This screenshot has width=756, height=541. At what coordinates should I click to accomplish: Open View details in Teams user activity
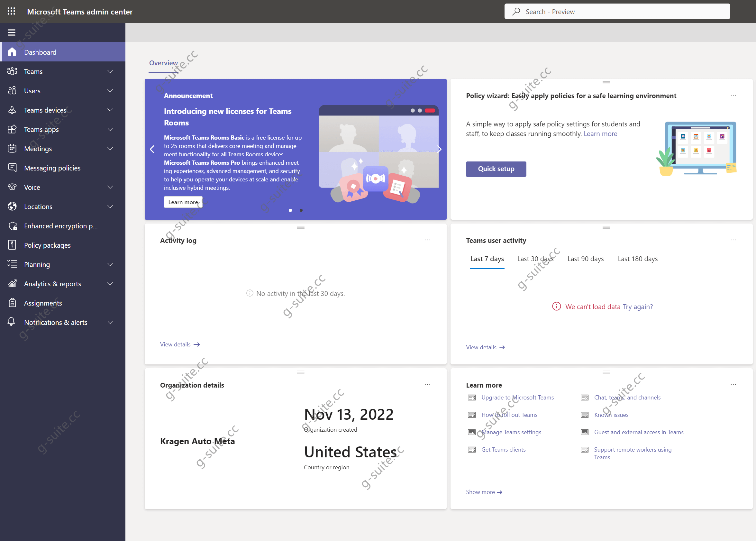[x=485, y=347]
